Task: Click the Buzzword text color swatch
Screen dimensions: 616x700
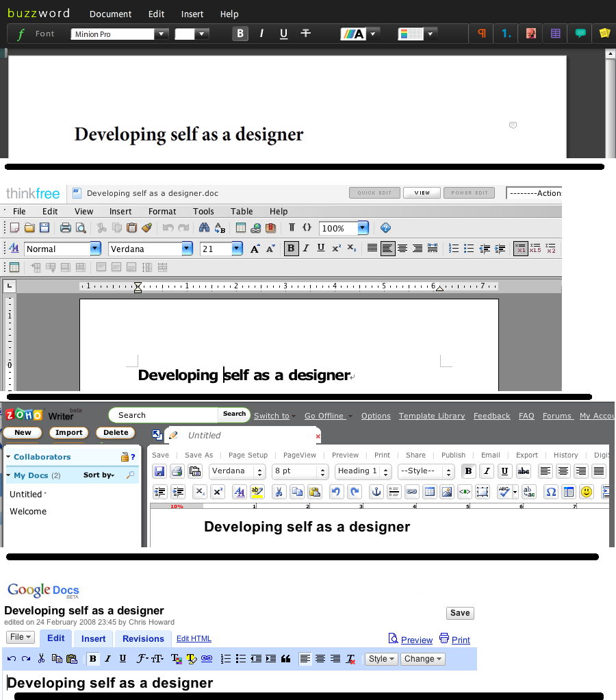Action: (x=353, y=34)
